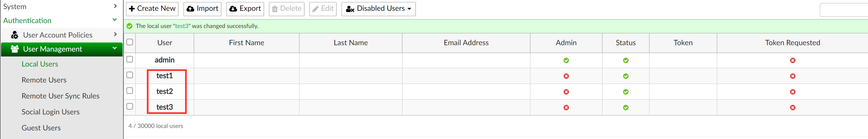
Task: Collapse the Authentication section
Action: coord(114,20)
